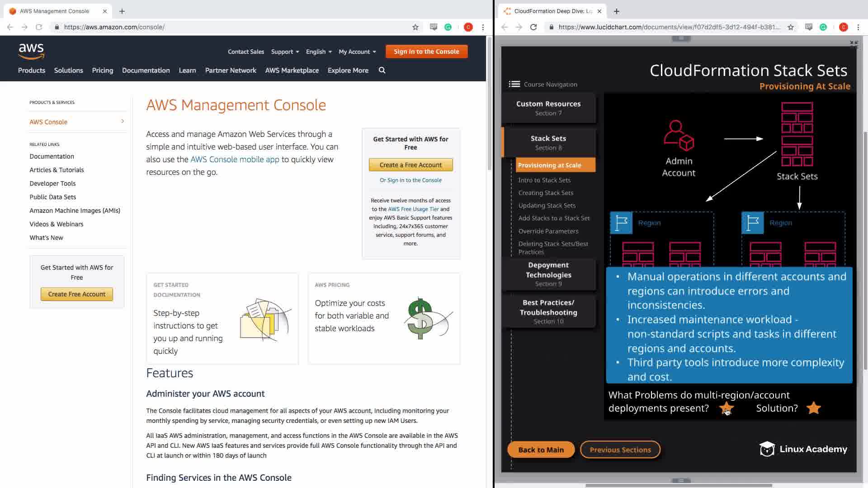Viewport: 868px width, 488px height.
Task: Click the multi-region problems star icon
Action: 726,408
